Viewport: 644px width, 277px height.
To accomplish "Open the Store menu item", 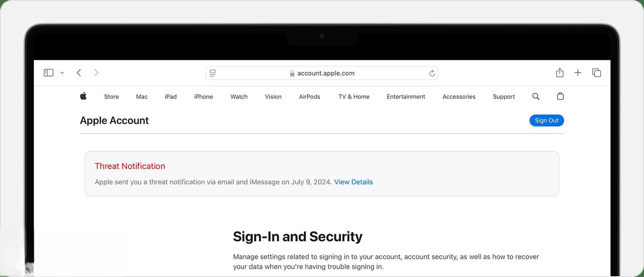I will coord(111,97).
